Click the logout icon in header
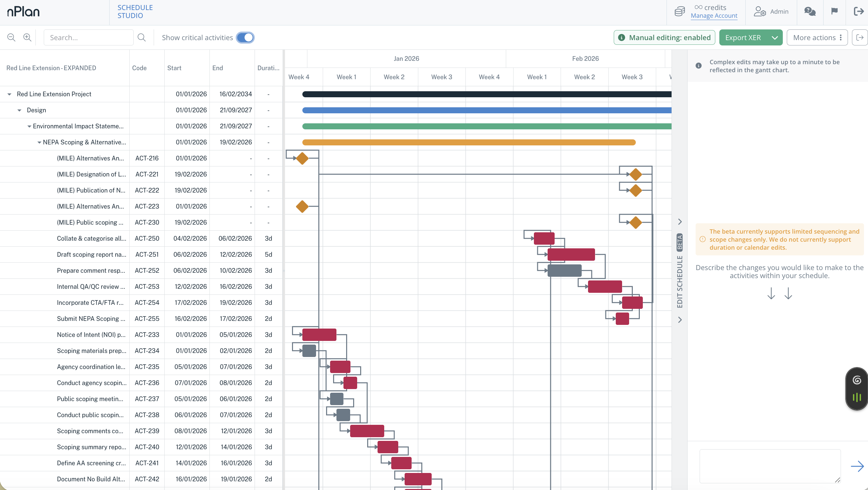Screen dimensions: 868x490 [x=859, y=11]
